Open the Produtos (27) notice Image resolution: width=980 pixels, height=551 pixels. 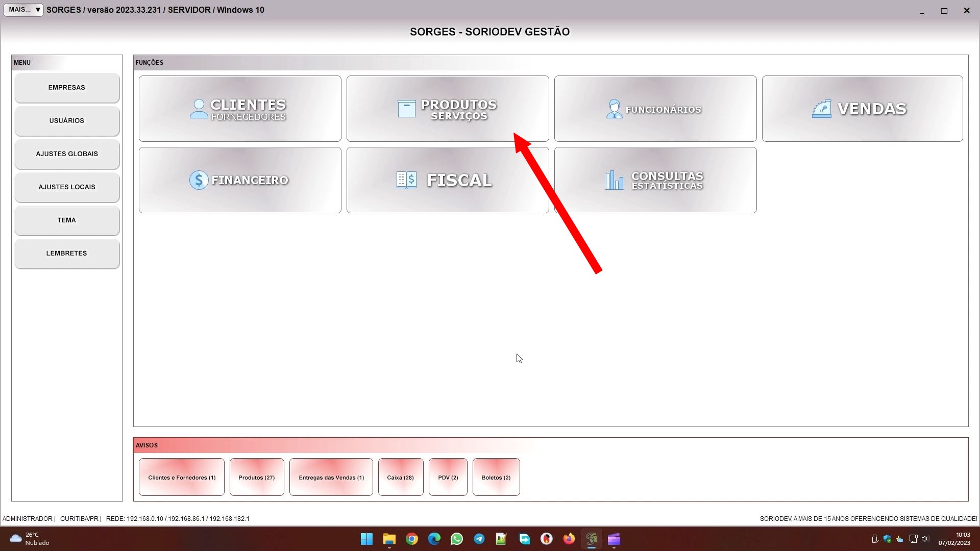point(257,478)
